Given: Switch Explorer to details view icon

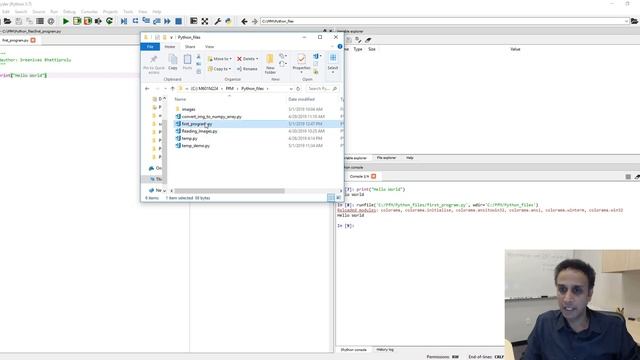Looking at the screenshot, I should 331,198.
